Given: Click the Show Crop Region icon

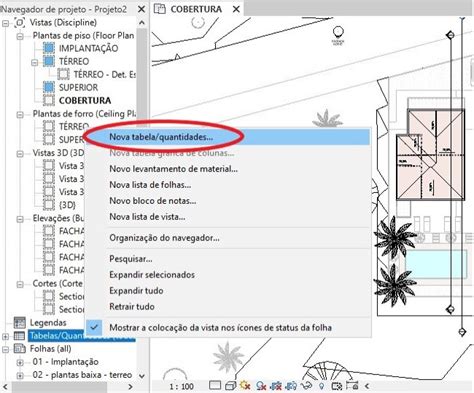Looking at the screenshot, I should click(x=291, y=386).
